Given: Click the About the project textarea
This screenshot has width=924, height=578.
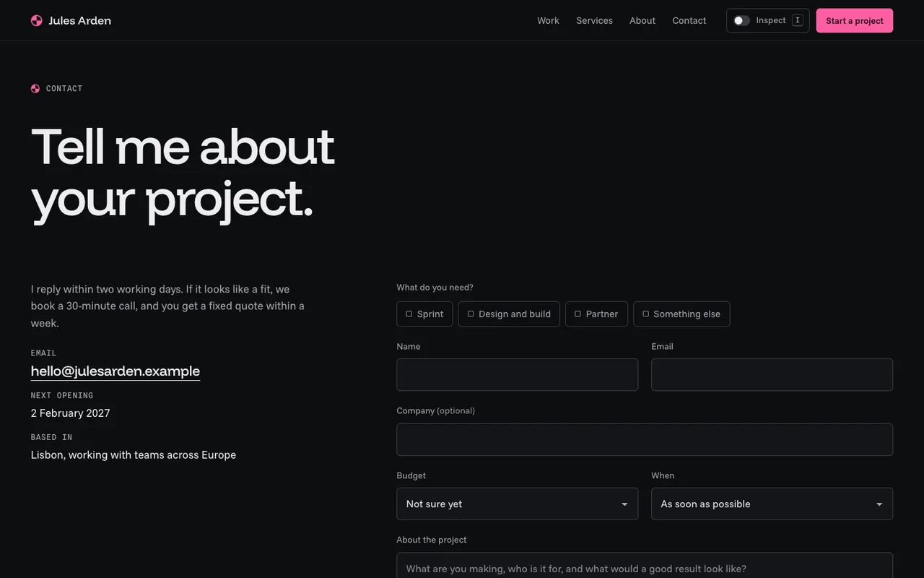Looking at the screenshot, I should (x=645, y=566).
